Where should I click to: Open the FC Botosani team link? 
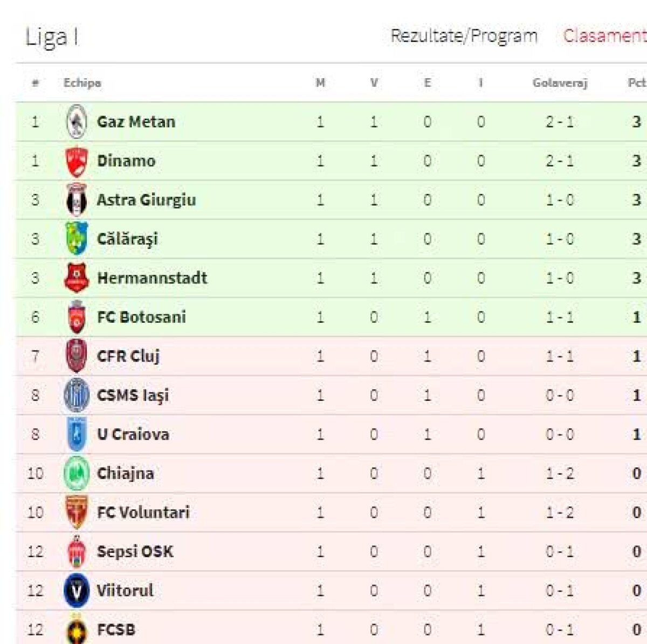point(141,317)
